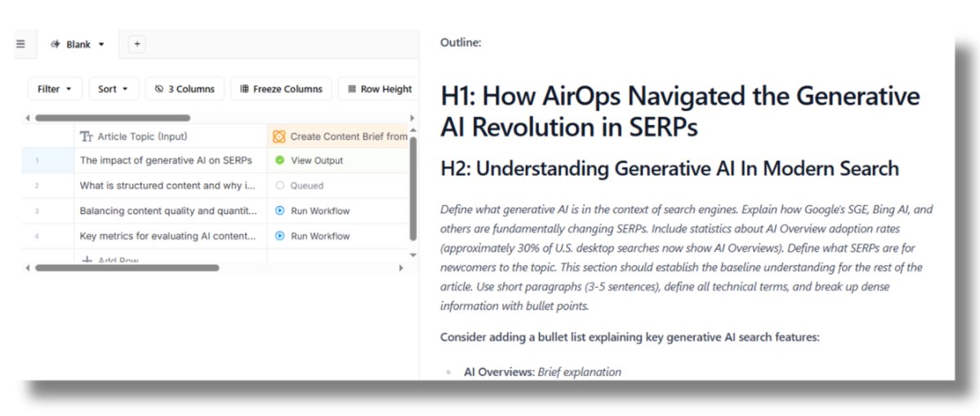Viewport: 980px width, 416px height.
Task: Click the 'AI Overviews:' bullet text
Action: pyautogui.click(x=499, y=372)
